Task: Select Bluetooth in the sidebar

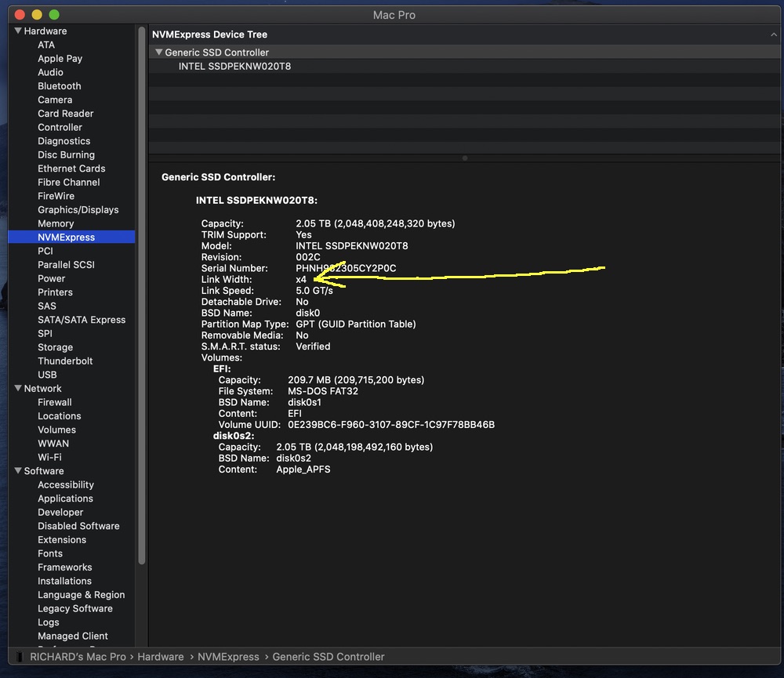Action: 60,86
